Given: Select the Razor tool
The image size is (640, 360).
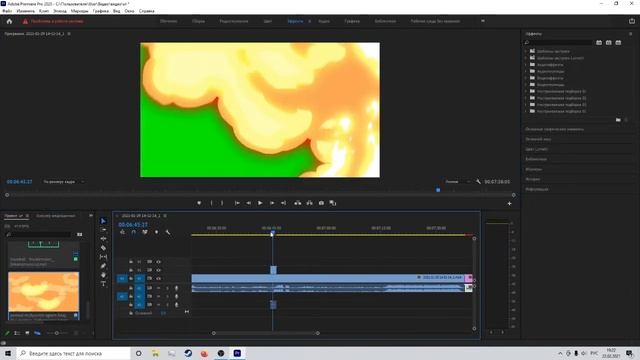Looking at the screenshot, I should pos(103,248).
